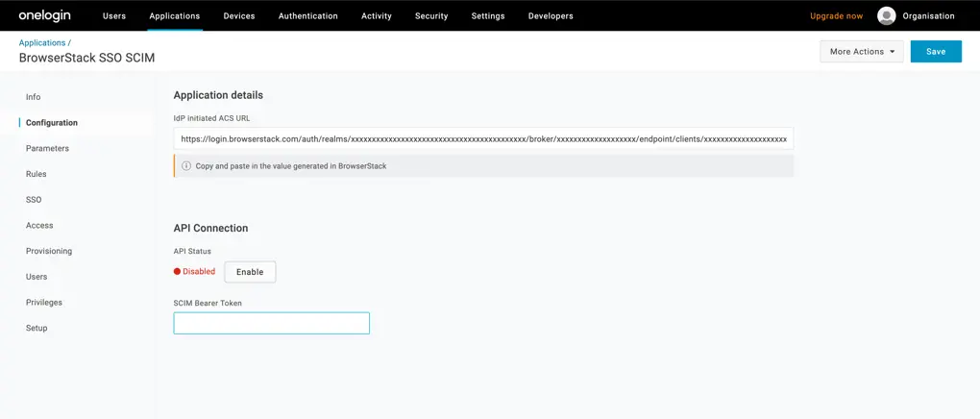Open the Activity menu
This screenshot has height=419, width=980.
377,16
